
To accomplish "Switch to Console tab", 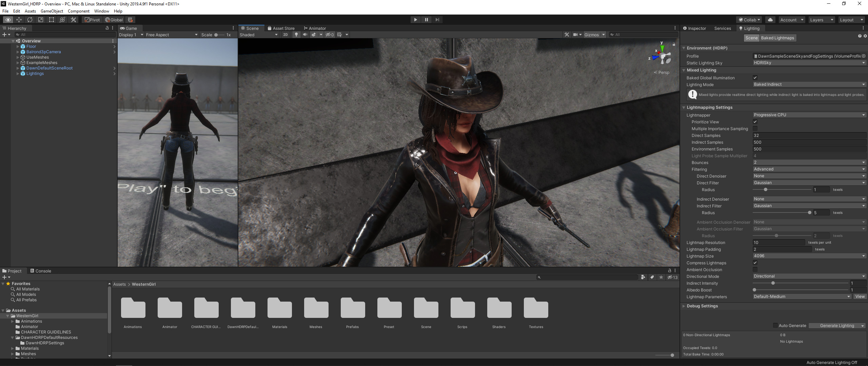I will (x=41, y=271).
